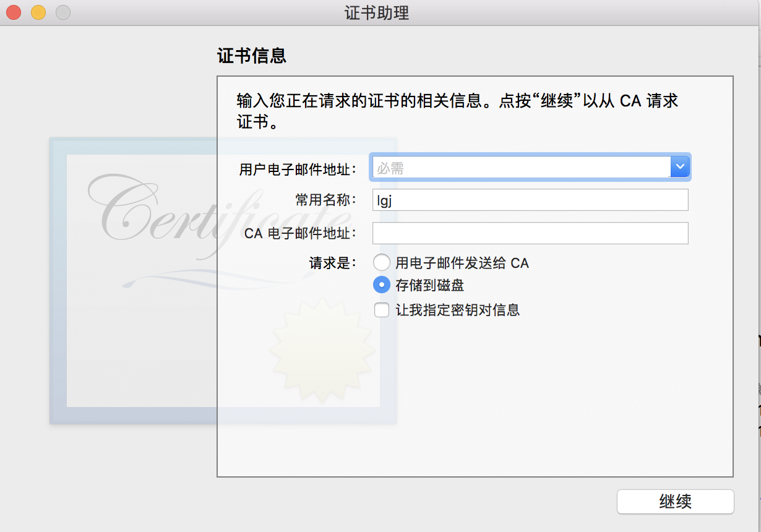The width and height of the screenshot is (761, 532).
Task: Click the CA 电子邮件地址 label
Action: pos(301,233)
